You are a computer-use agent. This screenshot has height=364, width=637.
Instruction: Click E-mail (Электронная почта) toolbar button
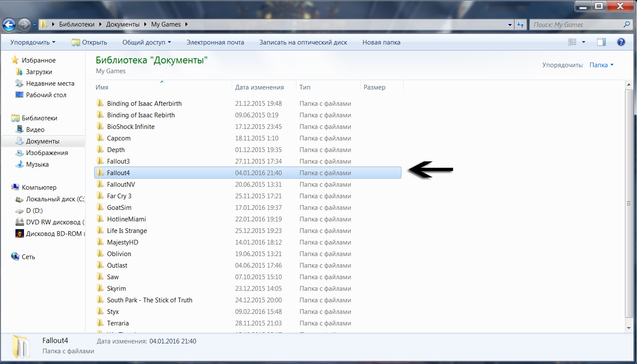coord(215,42)
